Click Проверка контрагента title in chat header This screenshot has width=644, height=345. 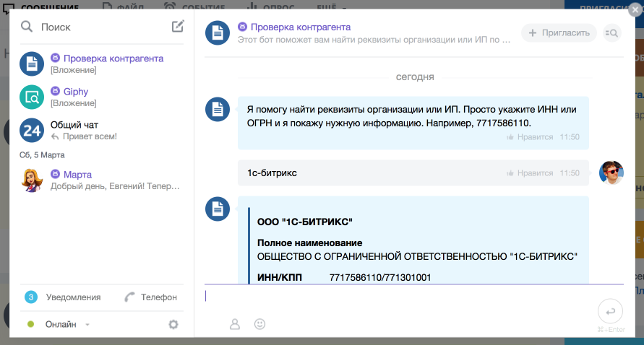coord(300,27)
